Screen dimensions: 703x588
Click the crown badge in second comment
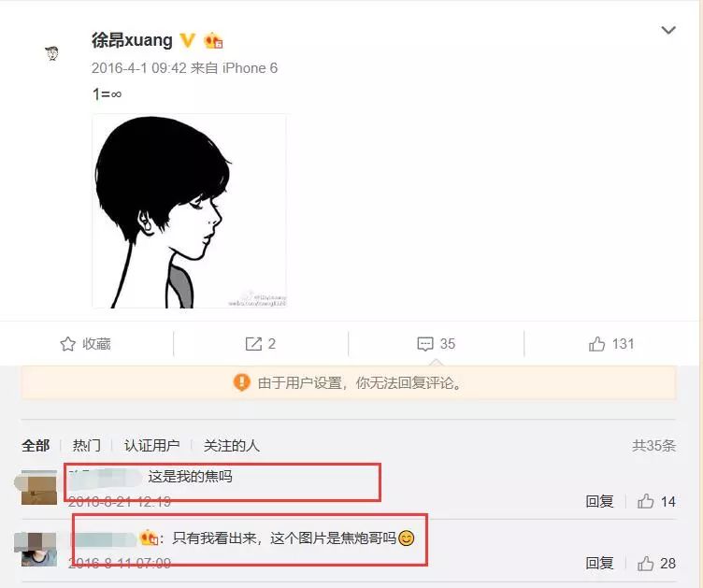(149, 538)
